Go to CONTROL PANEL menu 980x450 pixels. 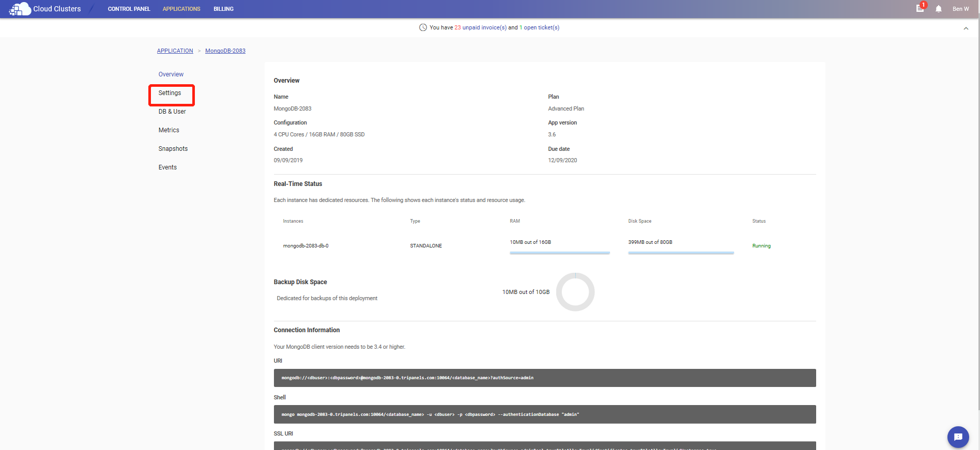coord(129,9)
